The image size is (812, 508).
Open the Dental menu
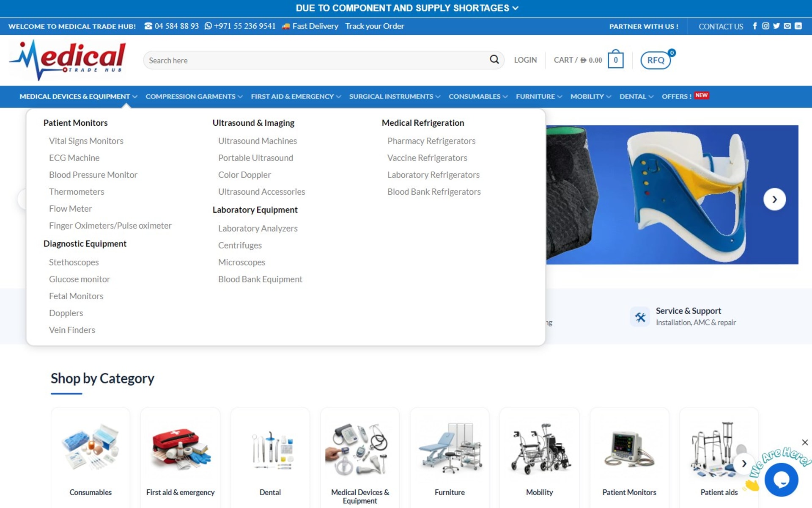click(x=636, y=97)
